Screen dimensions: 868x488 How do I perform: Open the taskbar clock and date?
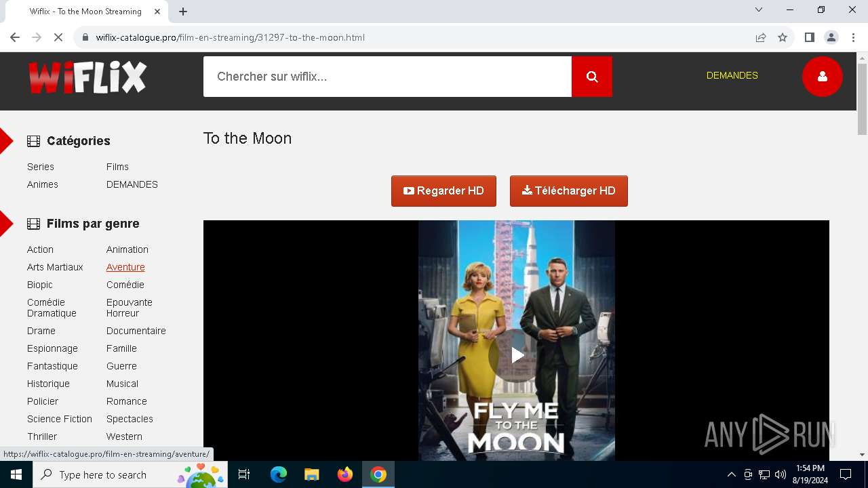pos(810,474)
